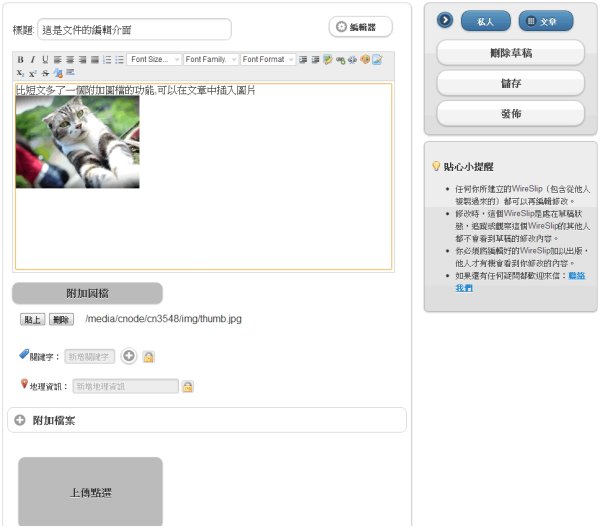Insert a horizontal rule line
Screen dimensions: 600x531
click(x=70, y=72)
